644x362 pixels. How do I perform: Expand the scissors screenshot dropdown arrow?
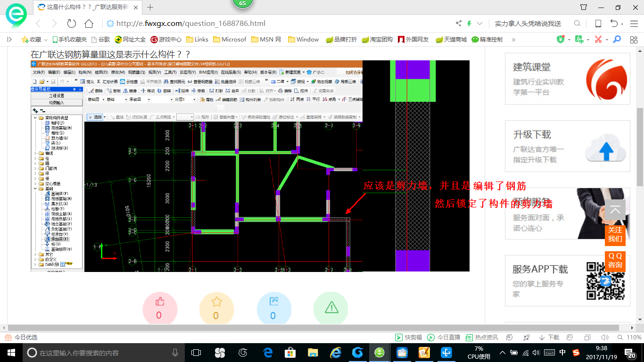tap(607, 40)
